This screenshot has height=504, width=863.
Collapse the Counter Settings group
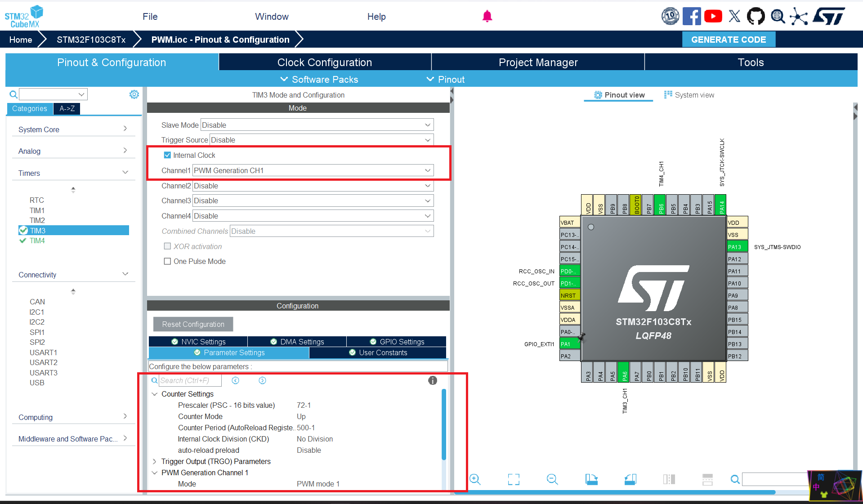[x=155, y=394]
